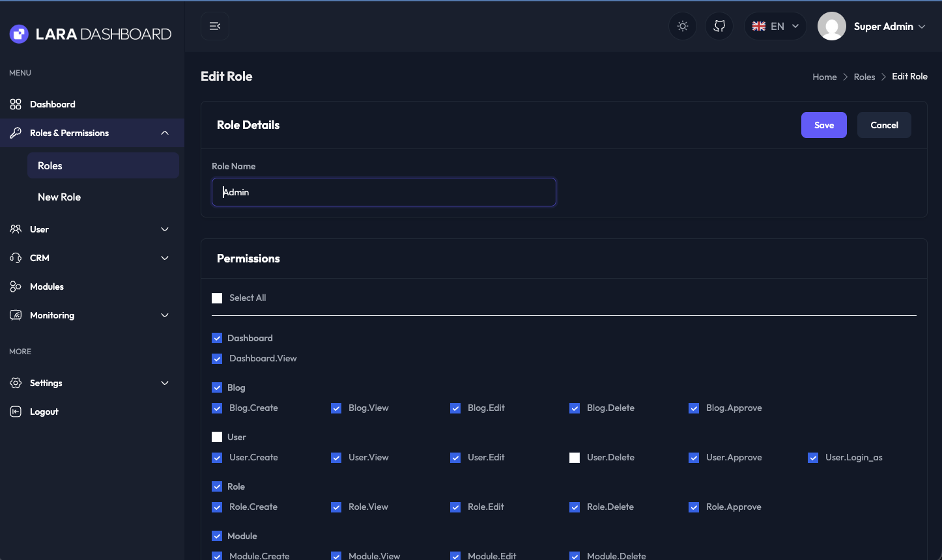This screenshot has width=942, height=560.
Task: Click into the Role Name input field
Action: tap(384, 192)
